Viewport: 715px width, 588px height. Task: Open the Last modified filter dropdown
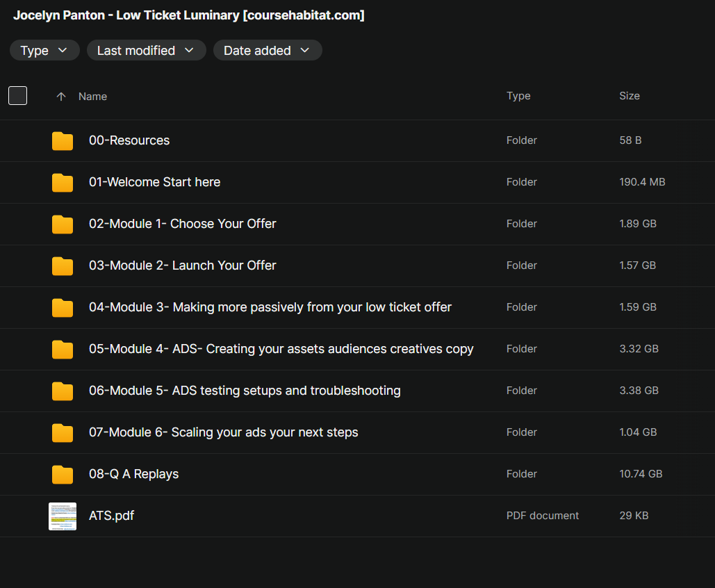tap(147, 50)
